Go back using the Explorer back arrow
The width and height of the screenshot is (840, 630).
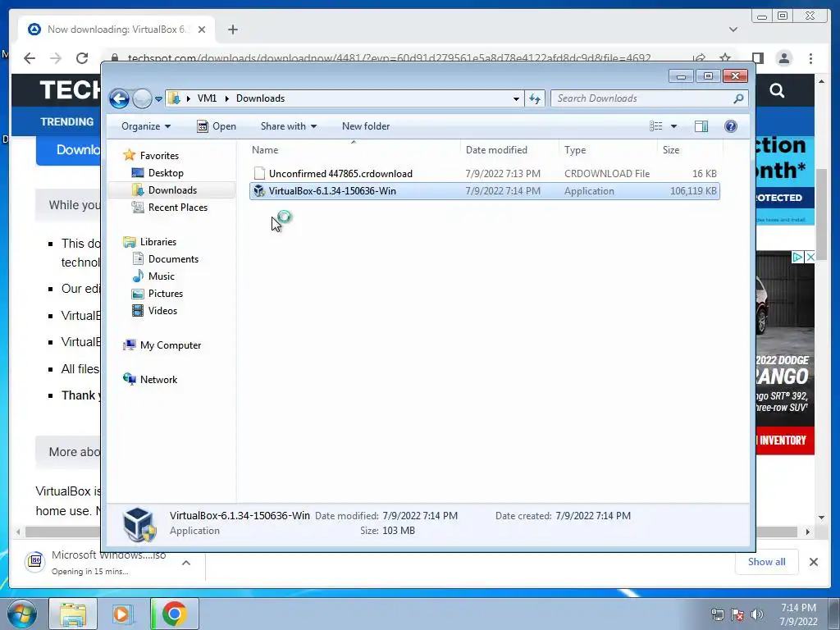coord(119,98)
